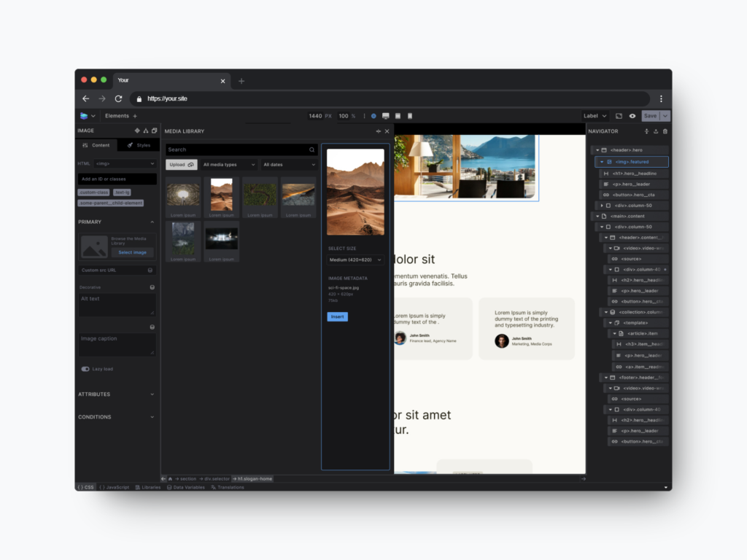Toggle the Lazy load switch
The image size is (747, 560).
click(x=85, y=369)
